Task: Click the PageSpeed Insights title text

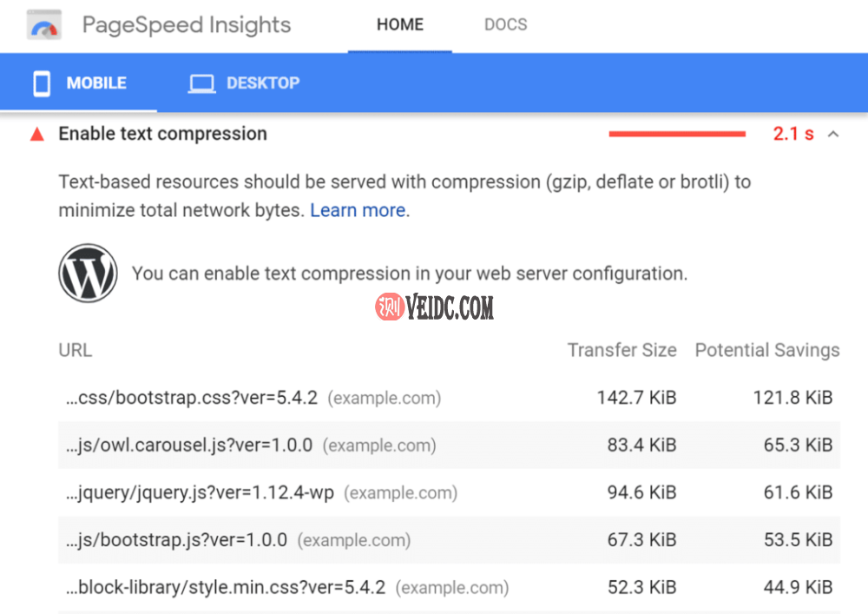Action: [x=186, y=25]
